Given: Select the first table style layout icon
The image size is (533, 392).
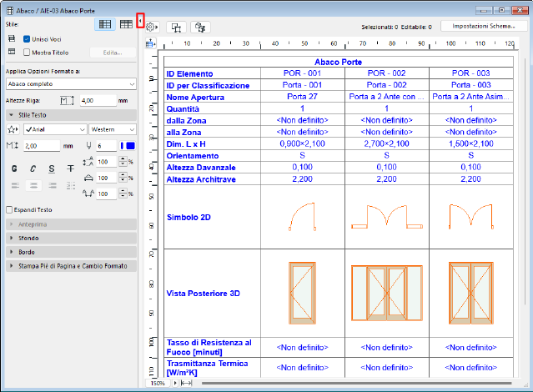Looking at the screenshot, I should coord(106,26).
